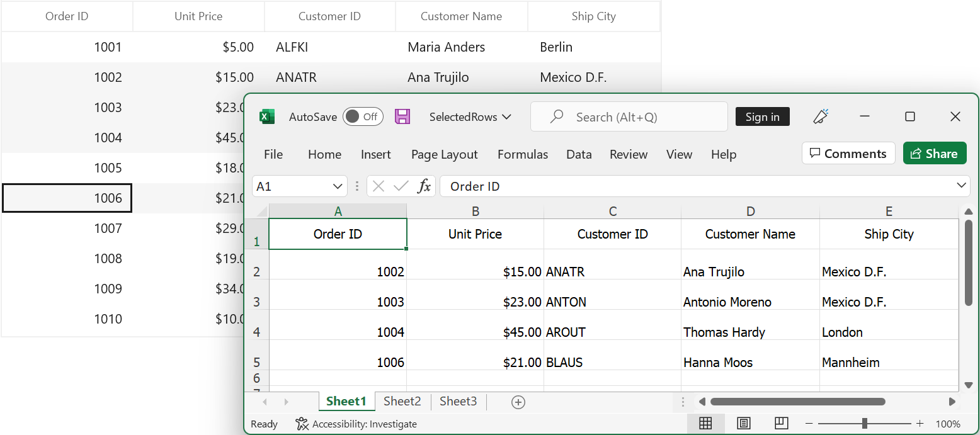Click the horizontal scrollbar right arrow
This screenshot has width=980, height=435.
click(952, 402)
